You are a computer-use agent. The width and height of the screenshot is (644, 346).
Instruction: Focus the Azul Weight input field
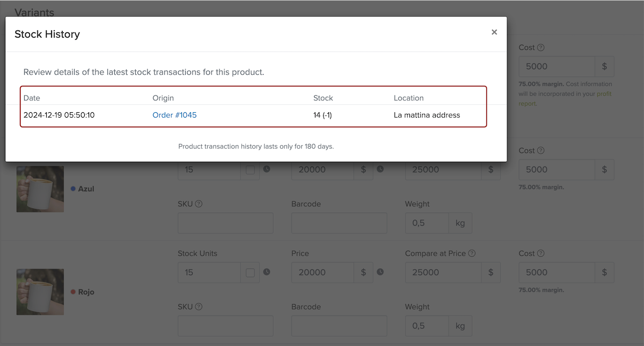coord(427,223)
